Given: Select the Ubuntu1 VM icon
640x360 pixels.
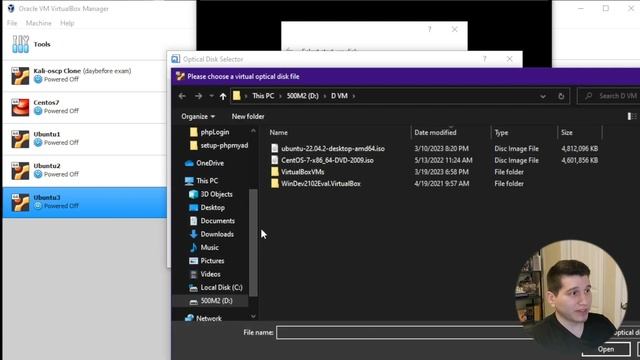Looking at the screenshot, I should [x=20, y=139].
